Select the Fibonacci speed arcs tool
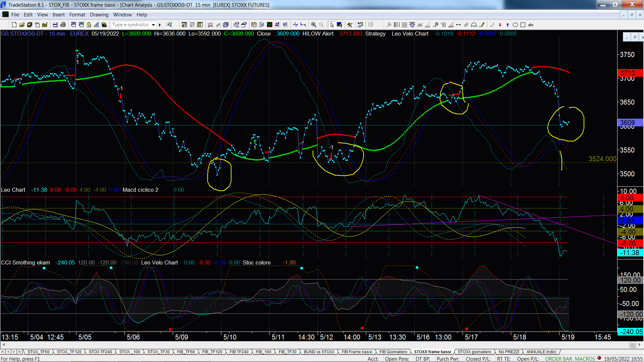644x362 pixels. 420,25
